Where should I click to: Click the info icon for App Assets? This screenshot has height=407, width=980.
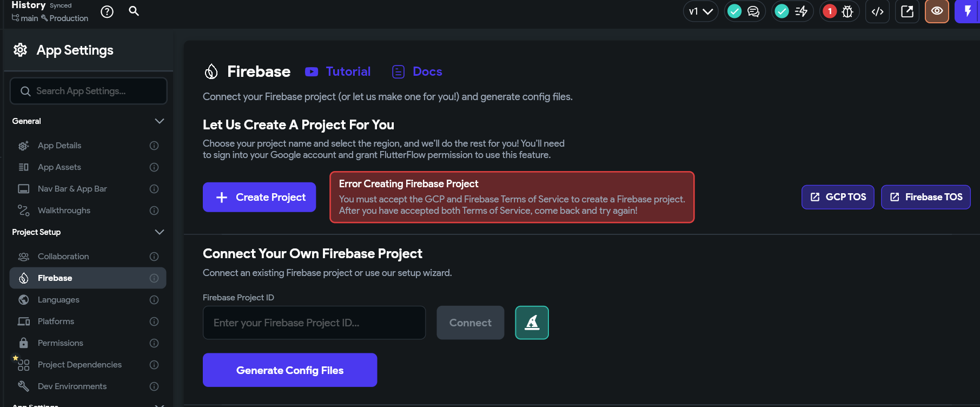(154, 167)
